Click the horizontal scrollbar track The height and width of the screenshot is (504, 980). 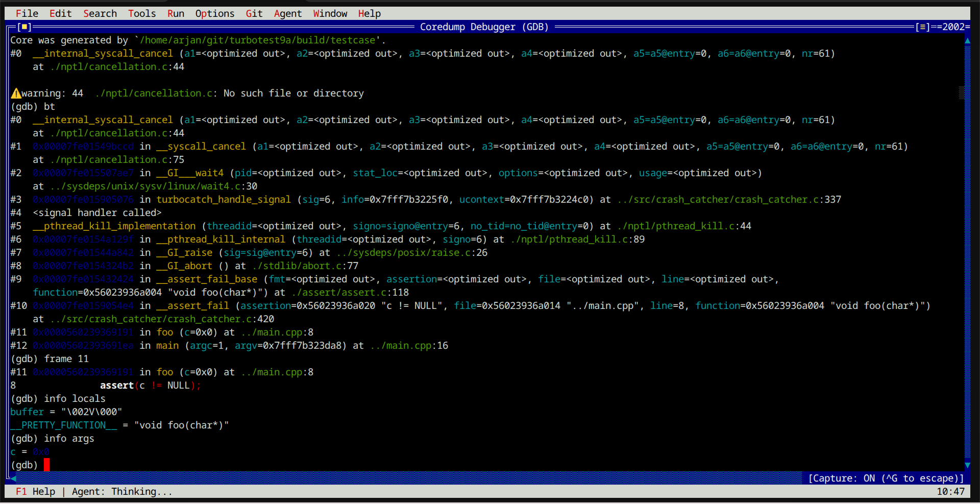[x=408, y=478]
